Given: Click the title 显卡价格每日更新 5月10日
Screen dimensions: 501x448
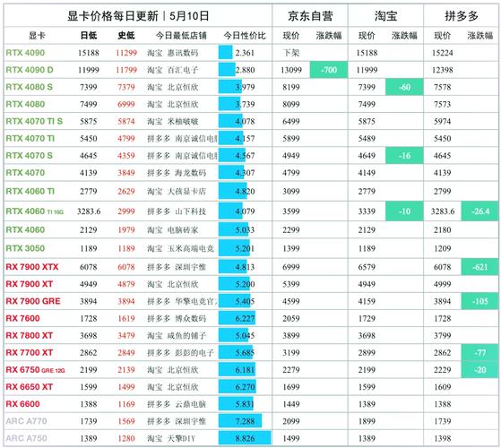Looking at the screenshot, I should 138,15.
